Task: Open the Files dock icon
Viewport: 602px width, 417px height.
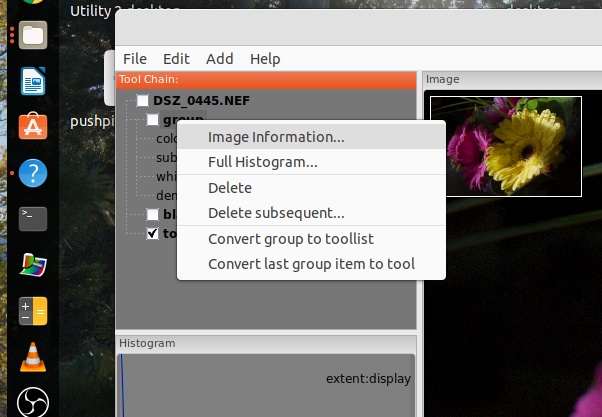Action: click(x=33, y=36)
